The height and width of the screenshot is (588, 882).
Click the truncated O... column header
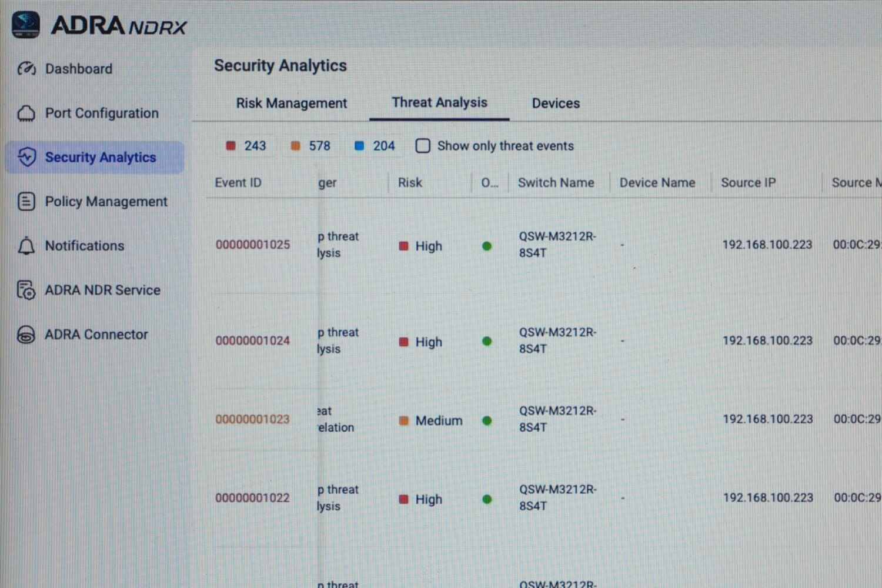click(490, 183)
